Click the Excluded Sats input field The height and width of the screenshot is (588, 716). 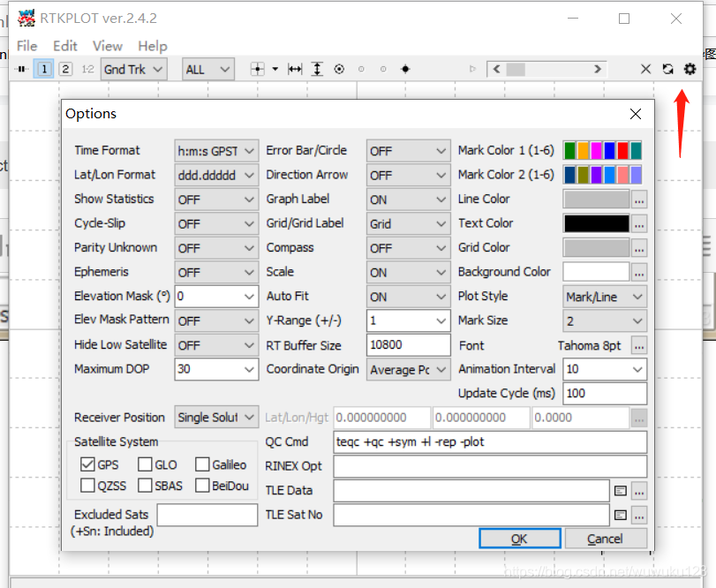(207, 515)
